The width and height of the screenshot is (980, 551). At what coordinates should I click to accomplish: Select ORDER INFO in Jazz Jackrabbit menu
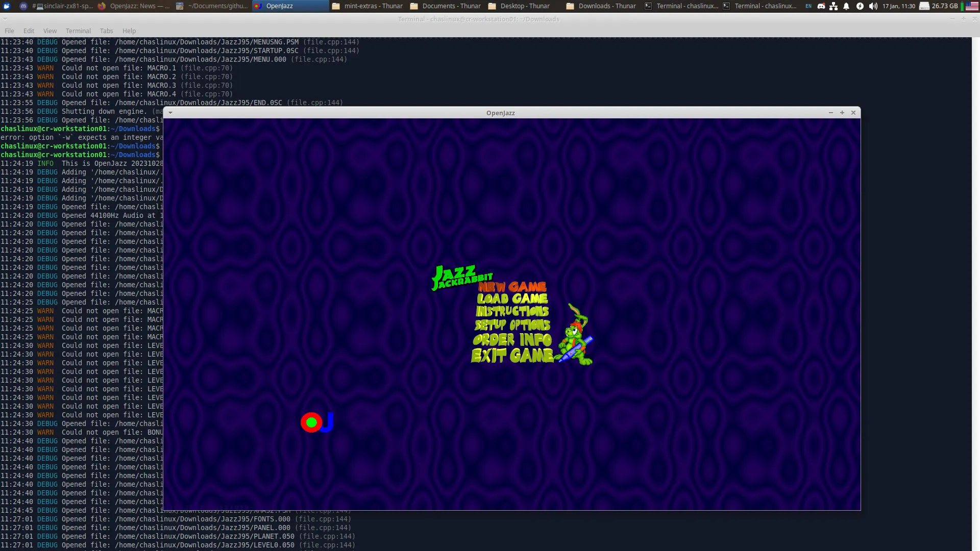click(512, 340)
